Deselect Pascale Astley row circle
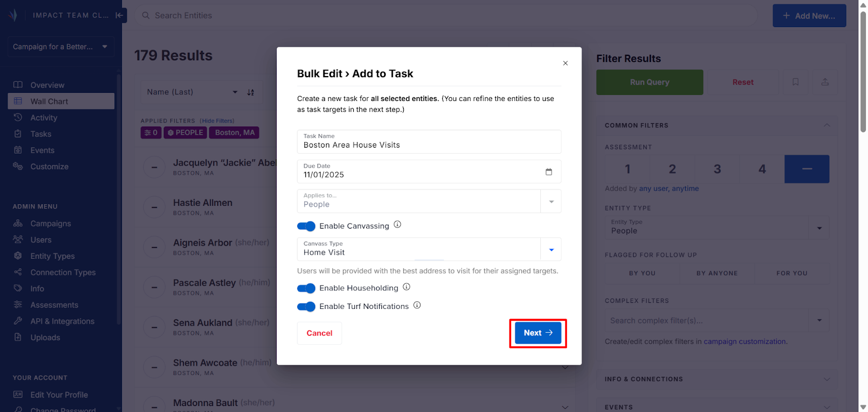Image resolution: width=868 pixels, height=412 pixels. pyautogui.click(x=155, y=287)
